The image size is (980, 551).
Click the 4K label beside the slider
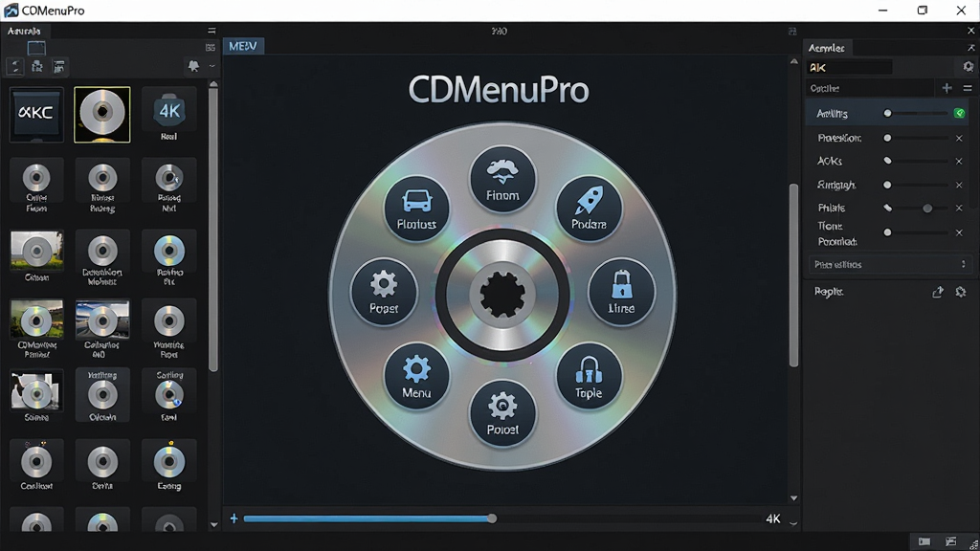[x=773, y=519]
